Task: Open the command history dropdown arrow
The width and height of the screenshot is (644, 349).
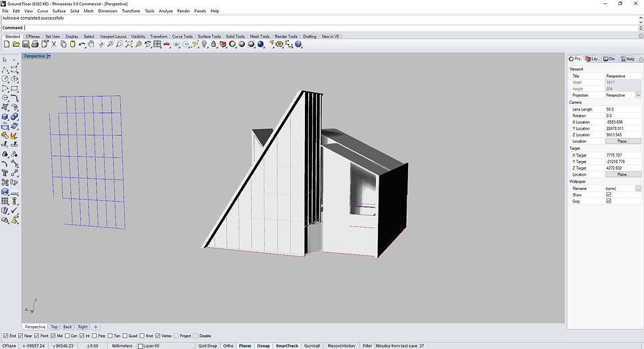Action: (x=641, y=28)
